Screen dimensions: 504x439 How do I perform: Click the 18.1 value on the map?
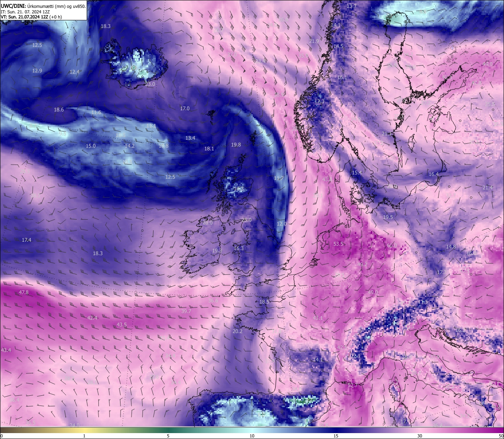(209, 149)
